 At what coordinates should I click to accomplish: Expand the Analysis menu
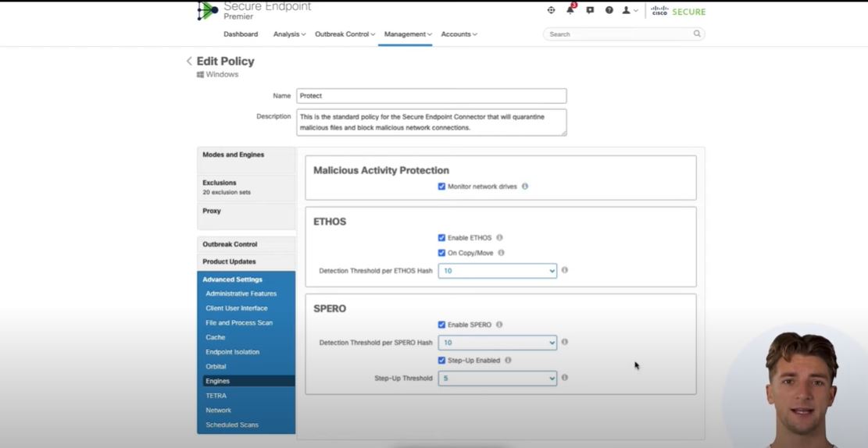290,34
